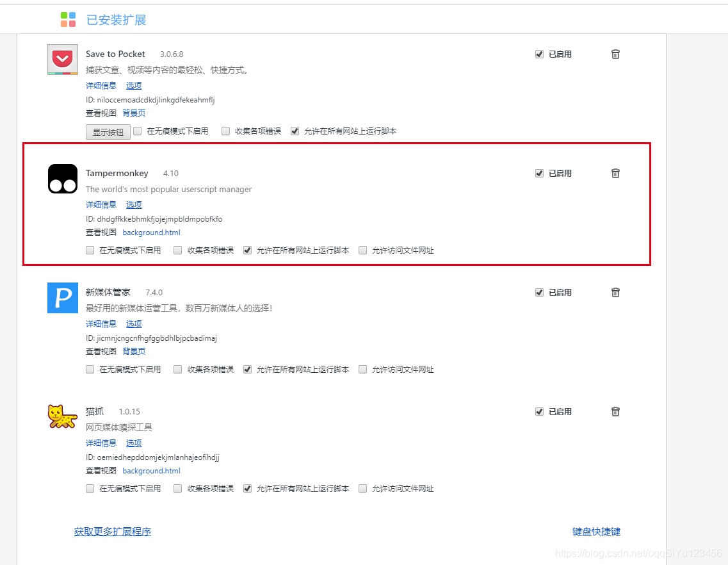
Task: Click version 3.0.6.8 of Save to Pocket
Action: [x=172, y=54]
